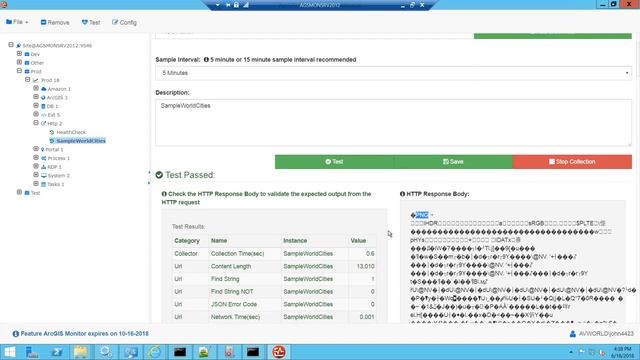The height and width of the screenshot is (360, 640).
Task: Collapse the Http 2 node
Action: 36,122
